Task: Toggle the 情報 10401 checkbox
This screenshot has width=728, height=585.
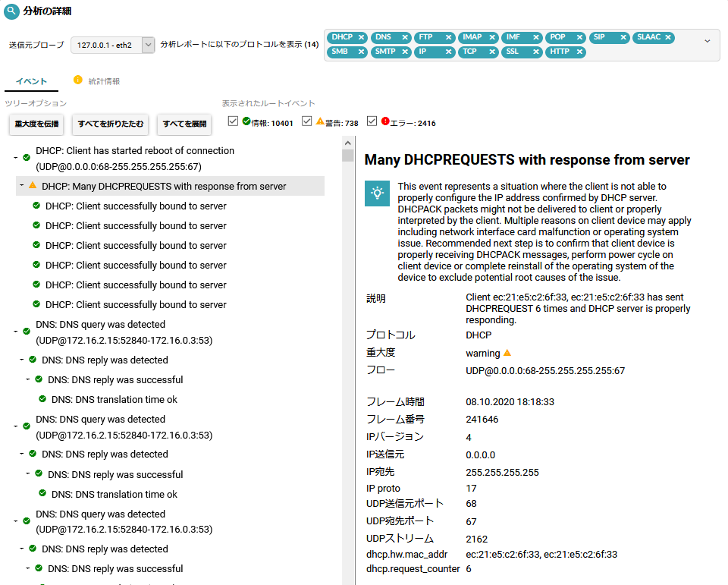Action: pos(234,121)
